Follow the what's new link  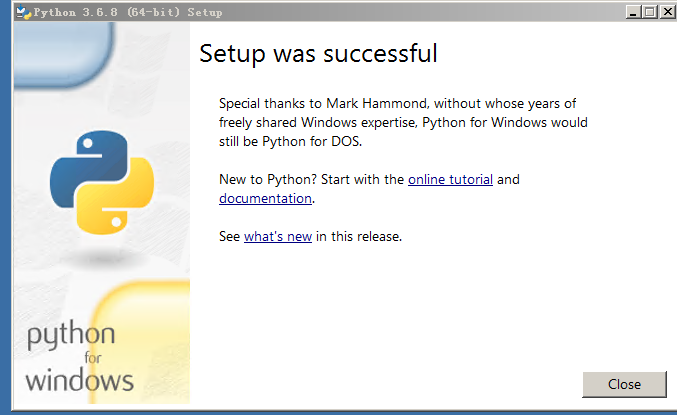click(278, 236)
